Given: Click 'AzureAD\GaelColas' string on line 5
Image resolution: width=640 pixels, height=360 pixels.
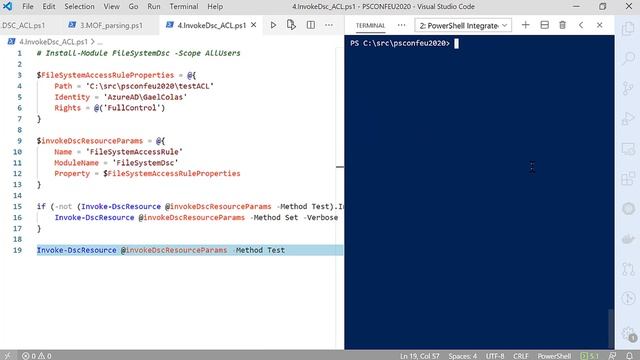Looking at the screenshot, I should [145, 97].
